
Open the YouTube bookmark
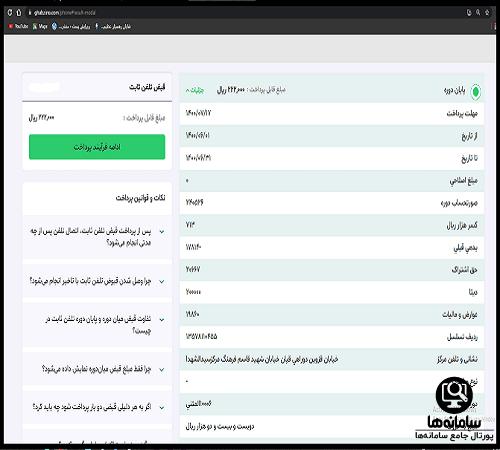(x=18, y=26)
